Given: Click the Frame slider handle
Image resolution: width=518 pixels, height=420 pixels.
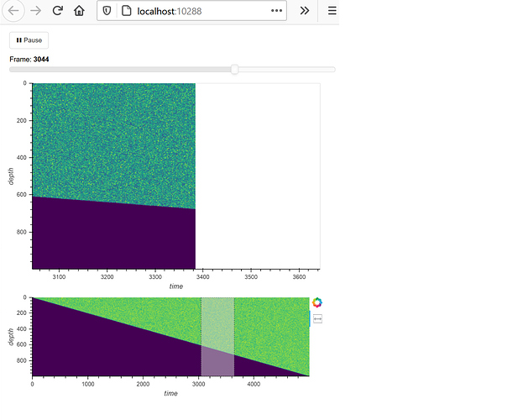Looking at the screenshot, I should coord(234,70).
